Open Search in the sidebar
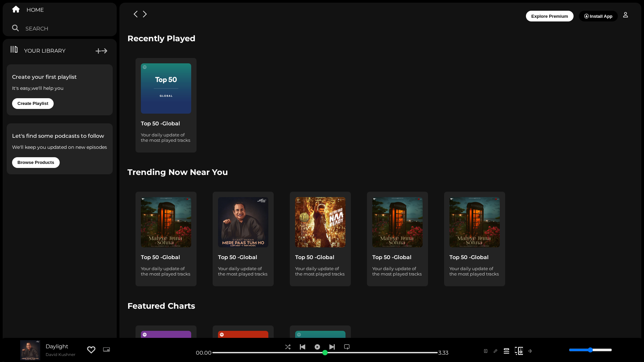644x362 pixels. (x=37, y=29)
